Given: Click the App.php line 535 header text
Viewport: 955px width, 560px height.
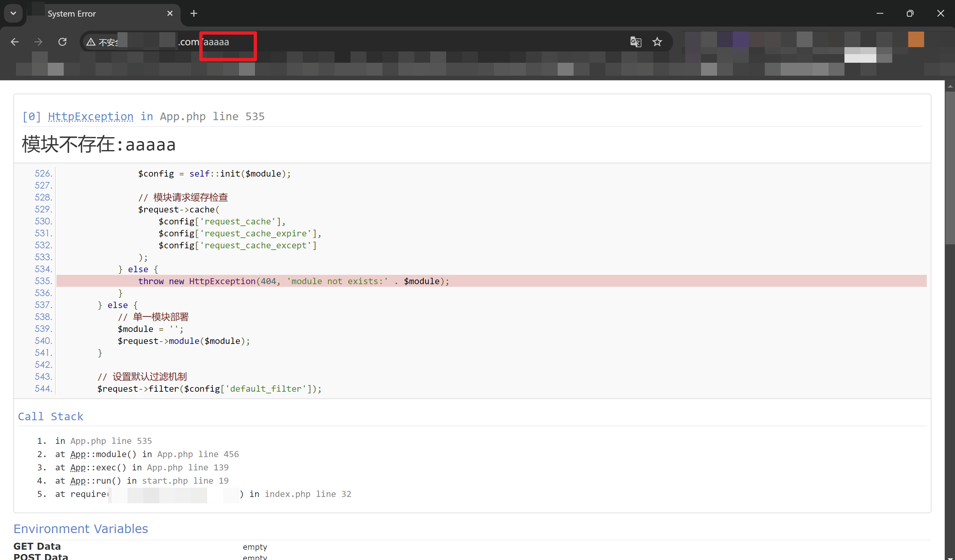Looking at the screenshot, I should click(212, 116).
